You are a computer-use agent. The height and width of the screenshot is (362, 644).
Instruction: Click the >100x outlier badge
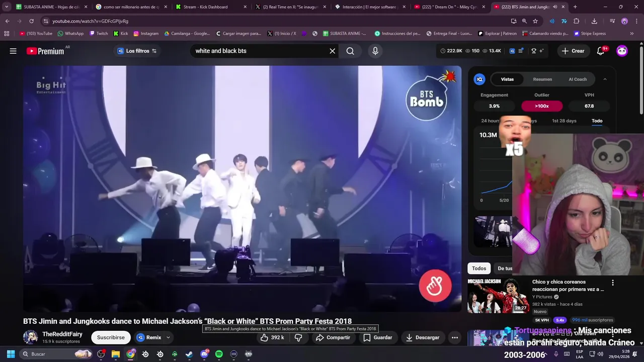coord(542,106)
